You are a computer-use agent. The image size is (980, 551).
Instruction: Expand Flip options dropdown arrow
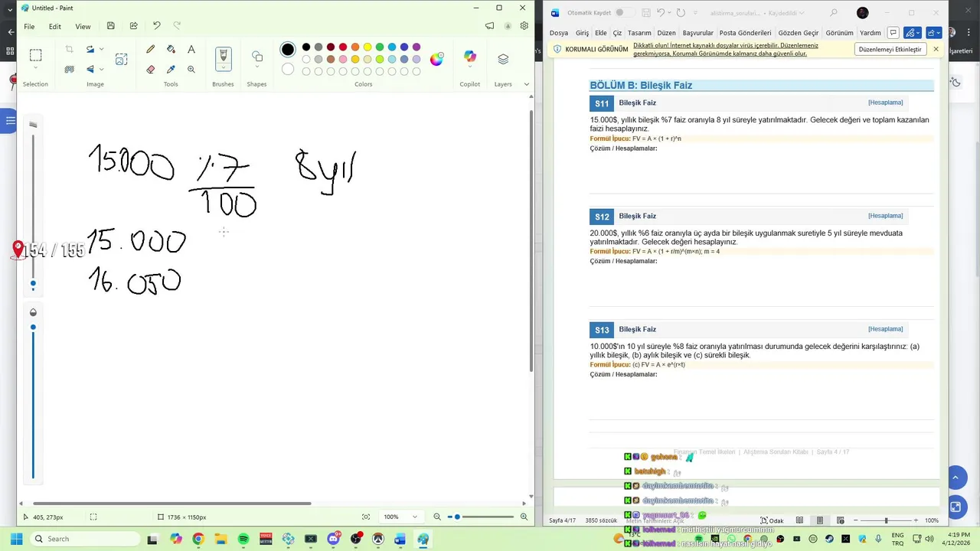[x=101, y=69]
